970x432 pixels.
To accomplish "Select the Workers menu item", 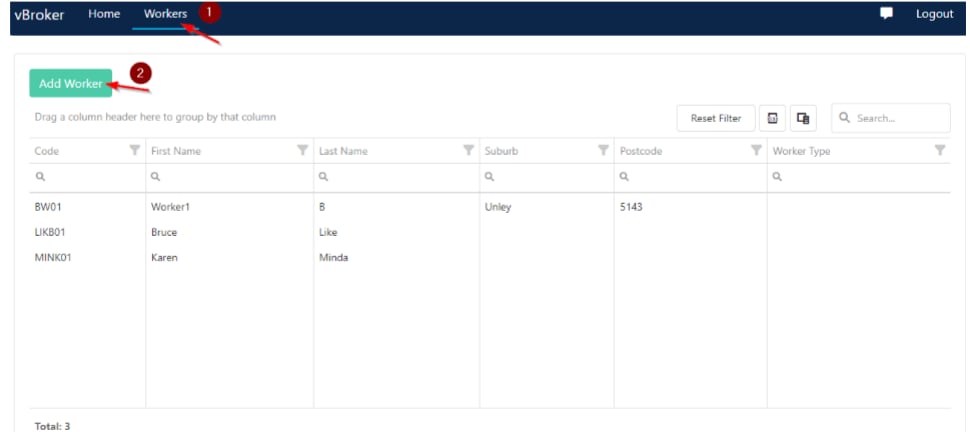I will (165, 14).
